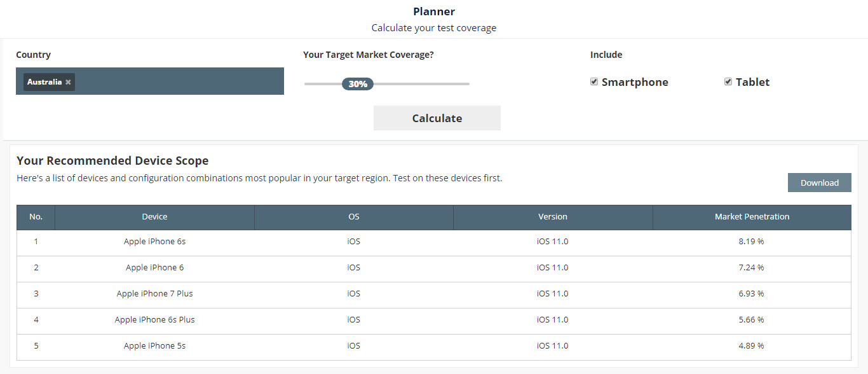
Task: Click the Market Penetration column header
Action: tap(752, 217)
